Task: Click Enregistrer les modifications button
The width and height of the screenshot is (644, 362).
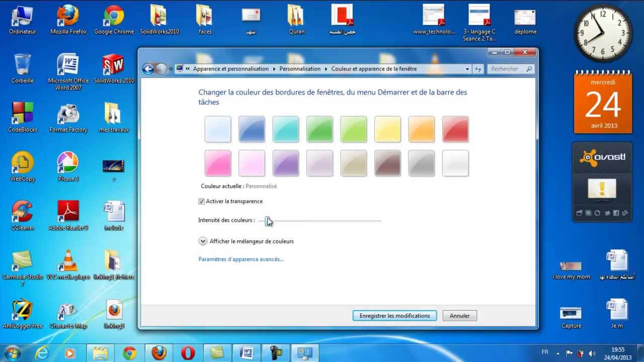Action: coord(395,316)
